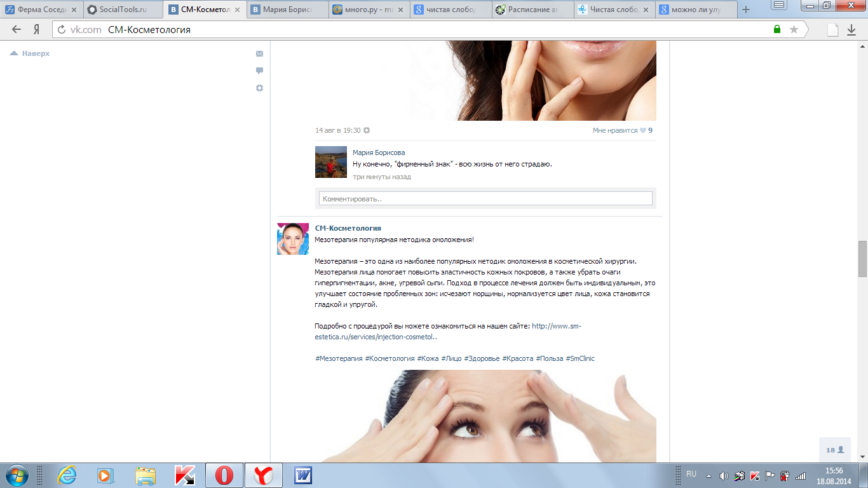Launch Internet Explorer from the taskbar

(67, 475)
